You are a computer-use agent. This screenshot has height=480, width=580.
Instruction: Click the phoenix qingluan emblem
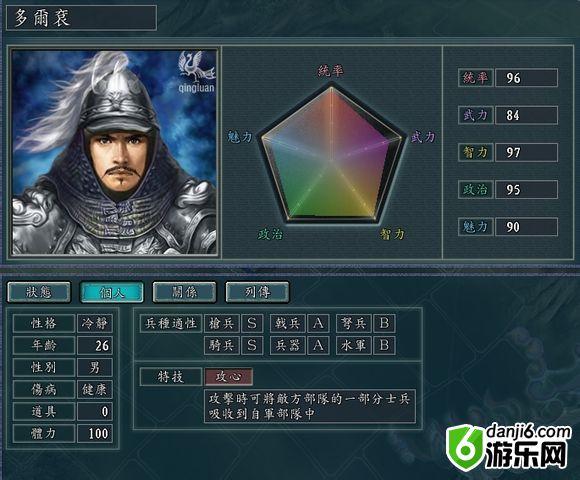pos(196,72)
